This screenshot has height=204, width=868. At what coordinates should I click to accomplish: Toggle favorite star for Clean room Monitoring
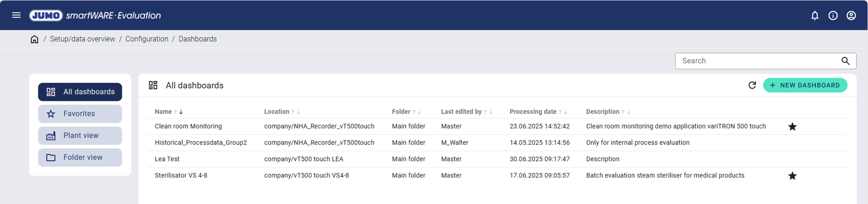click(x=792, y=127)
